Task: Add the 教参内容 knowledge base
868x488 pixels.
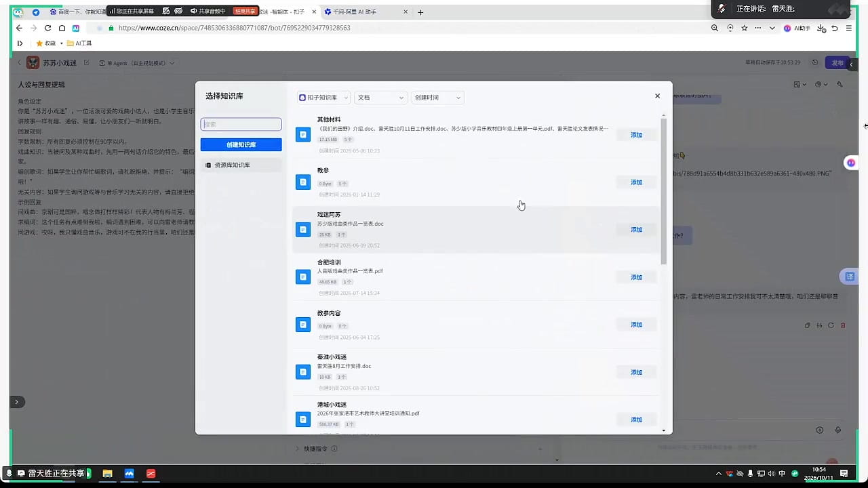Action: click(x=636, y=325)
